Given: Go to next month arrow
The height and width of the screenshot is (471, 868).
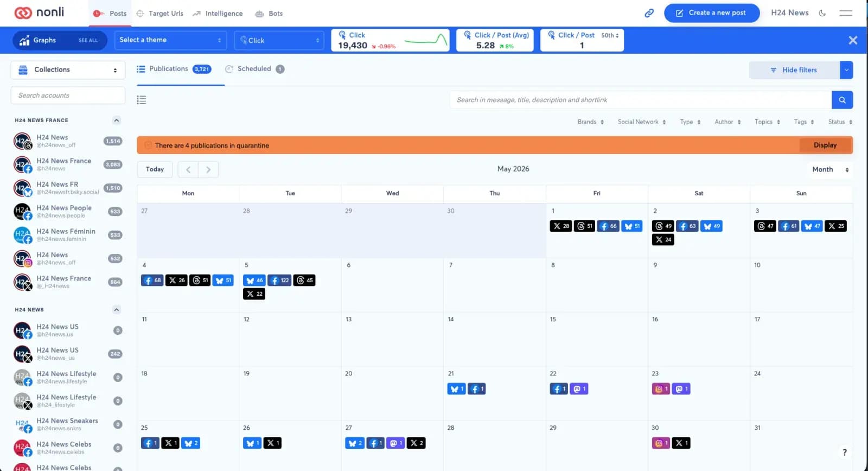Looking at the screenshot, I should pyautogui.click(x=208, y=169).
